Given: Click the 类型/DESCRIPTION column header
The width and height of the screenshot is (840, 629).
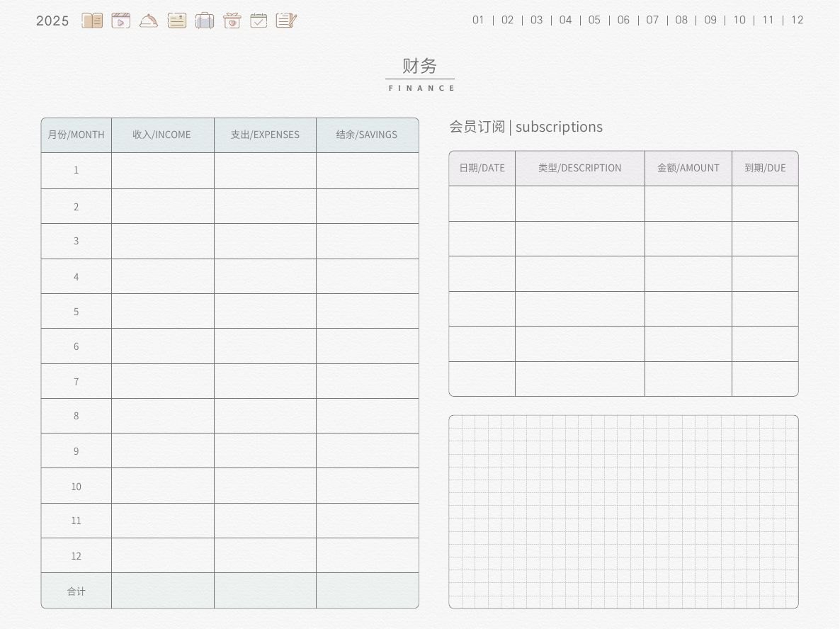Looking at the screenshot, I should coord(580,169).
